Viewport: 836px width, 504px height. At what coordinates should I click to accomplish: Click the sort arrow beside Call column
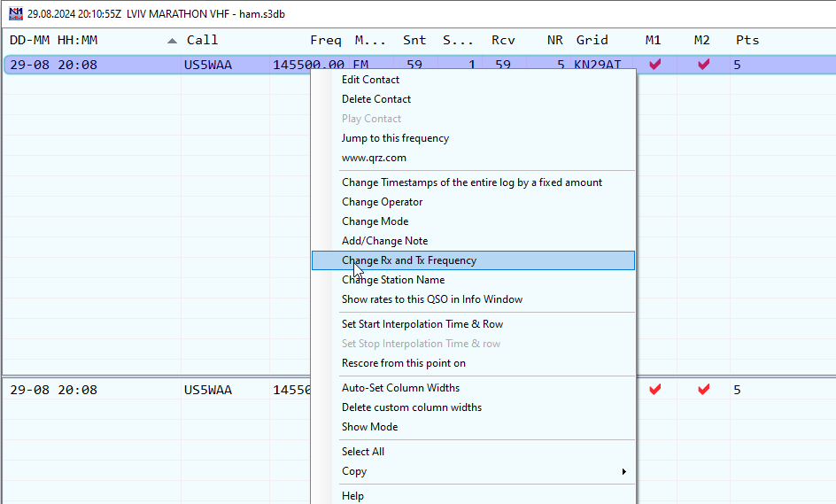coord(172,41)
